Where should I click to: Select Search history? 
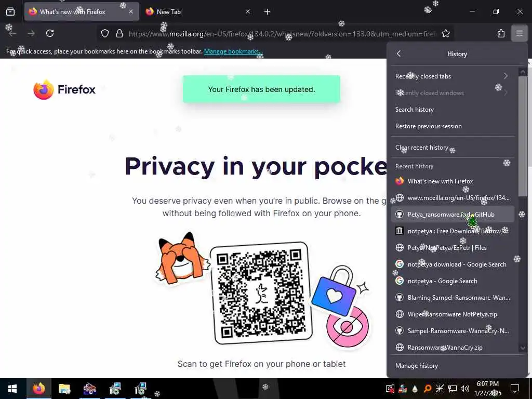coord(453,110)
